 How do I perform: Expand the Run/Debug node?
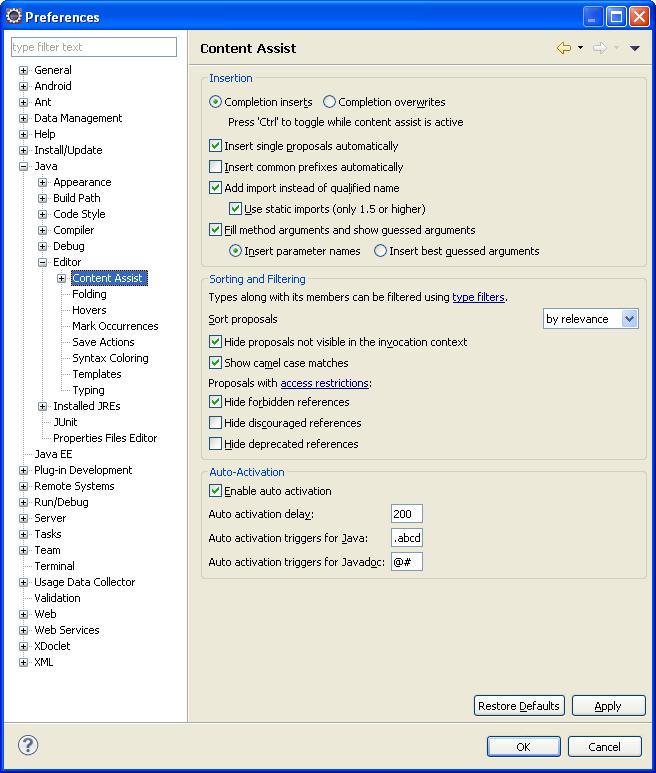pyautogui.click(x=23, y=502)
